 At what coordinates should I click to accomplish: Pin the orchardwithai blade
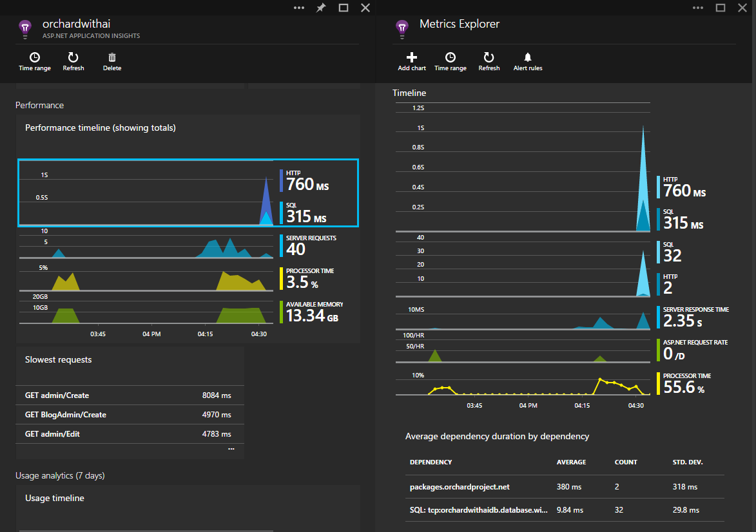[320, 8]
